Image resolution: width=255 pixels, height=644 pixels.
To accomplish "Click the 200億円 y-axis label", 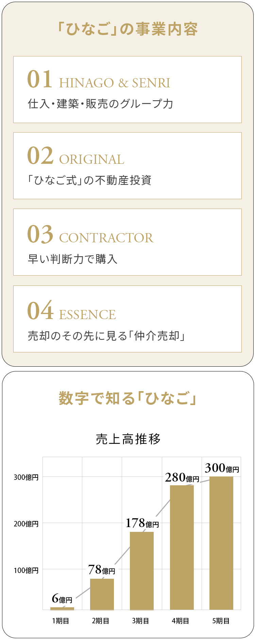I will 26,524.
